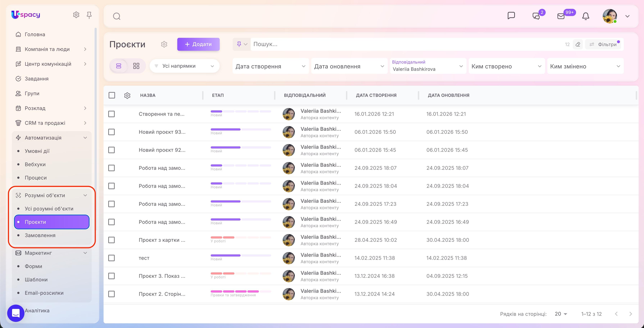Switch to list view layout
The image size is (644, 328).
click(119, 66)
